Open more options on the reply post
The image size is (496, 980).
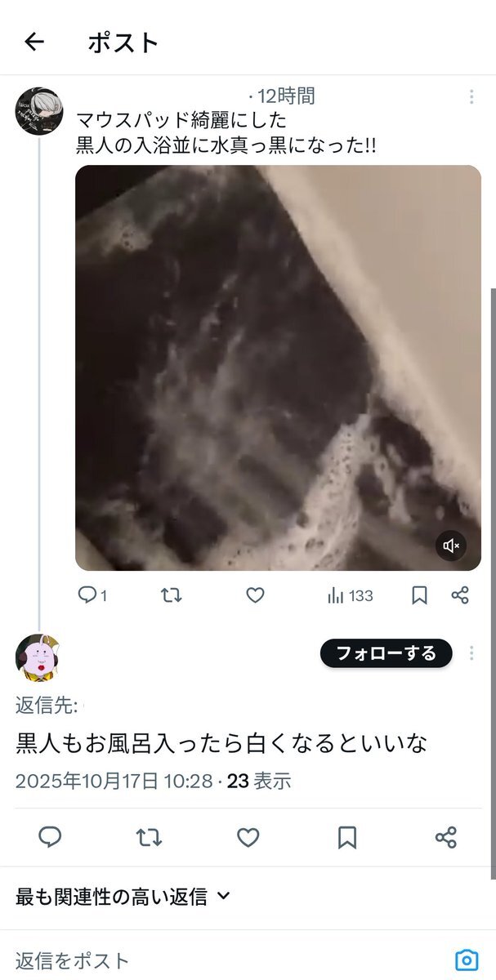[x=471, y=653]
